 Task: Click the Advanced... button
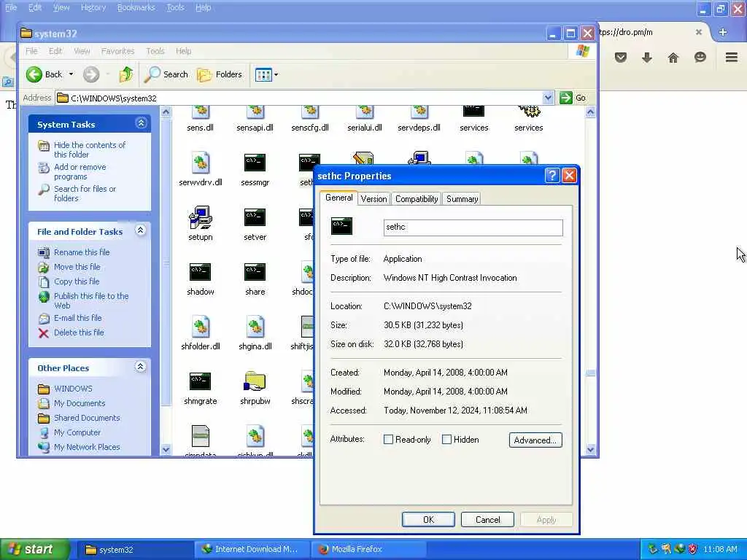pyautogui.click(x=535, y=440)
